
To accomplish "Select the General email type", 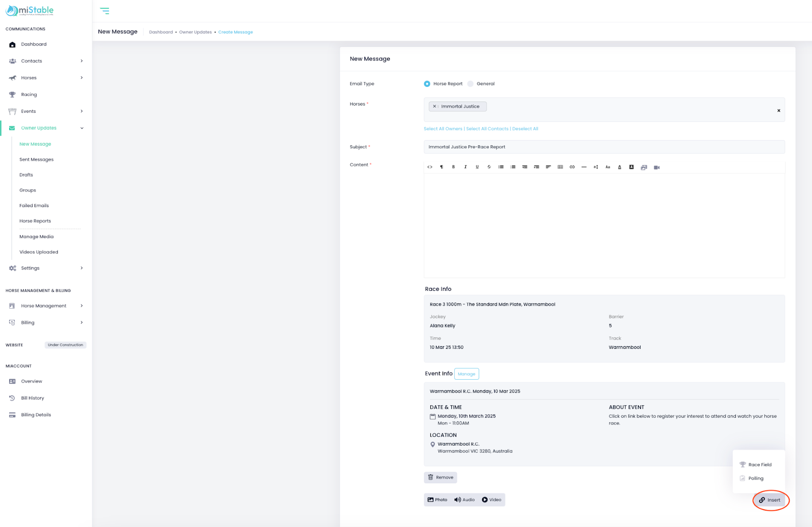I will [470, 84].
